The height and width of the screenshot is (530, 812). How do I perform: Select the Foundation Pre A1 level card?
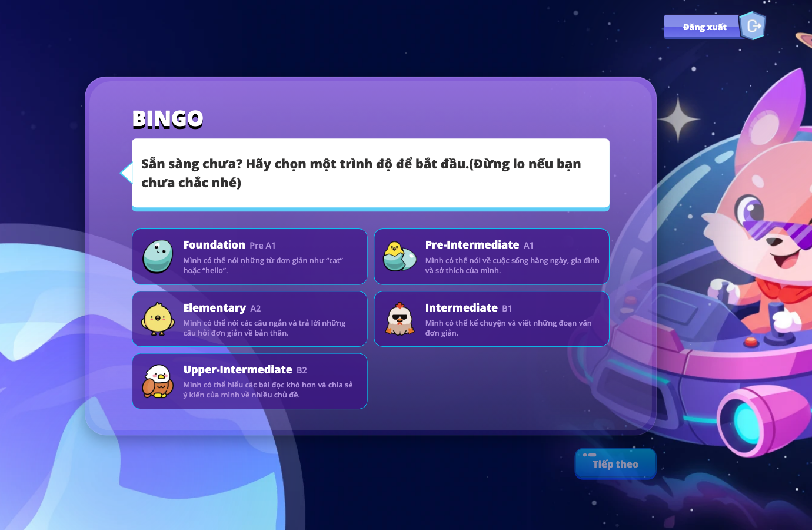click(x=249, y=257)
